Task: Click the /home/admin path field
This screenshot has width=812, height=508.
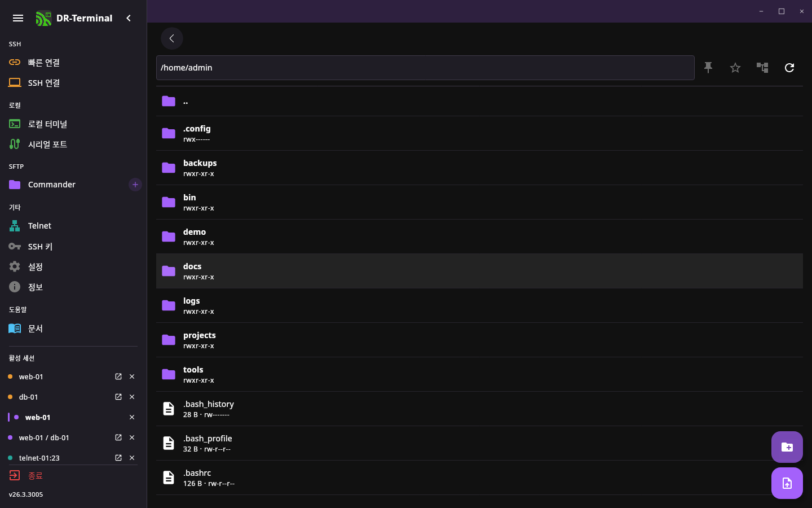Action: [425, 68]
